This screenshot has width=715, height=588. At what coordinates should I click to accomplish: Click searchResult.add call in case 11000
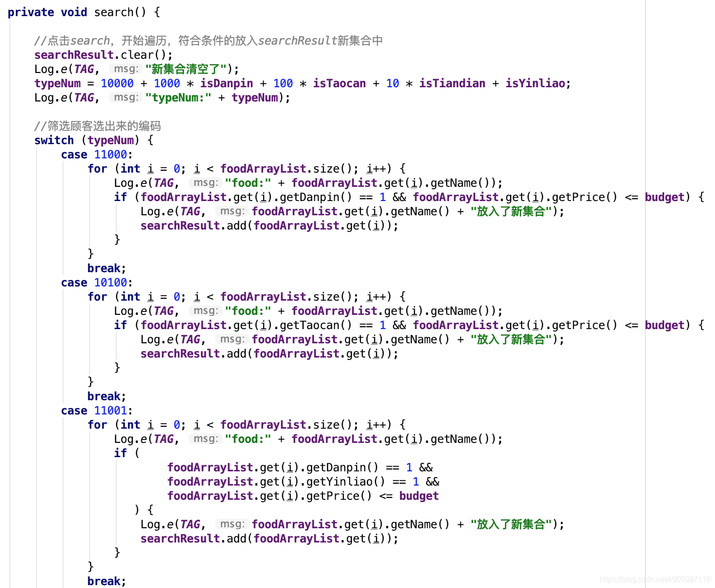click(x=269, y=226)
